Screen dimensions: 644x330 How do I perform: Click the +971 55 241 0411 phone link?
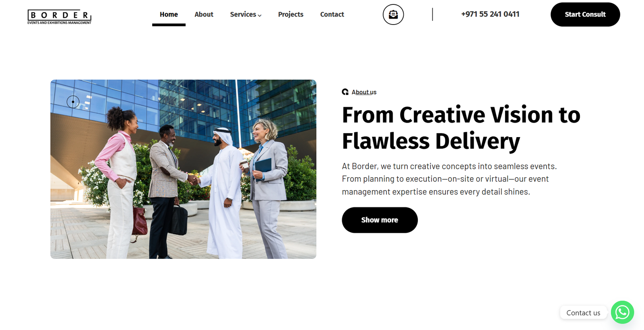click(490, 14)
